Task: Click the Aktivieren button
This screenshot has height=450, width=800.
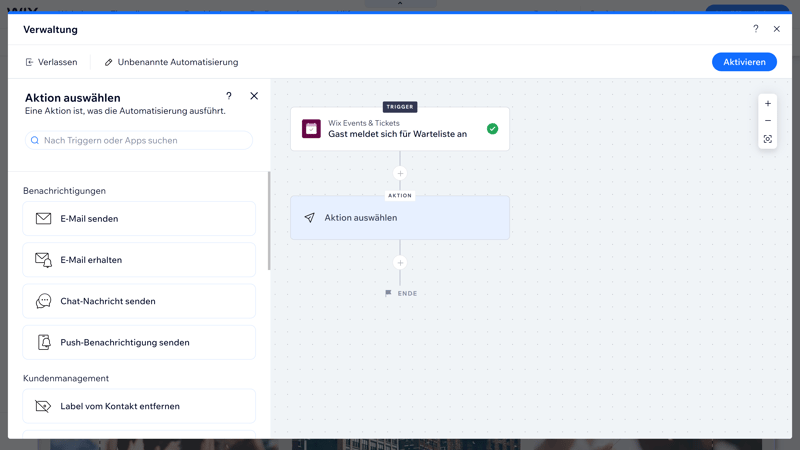Action: tap(744, 62)
